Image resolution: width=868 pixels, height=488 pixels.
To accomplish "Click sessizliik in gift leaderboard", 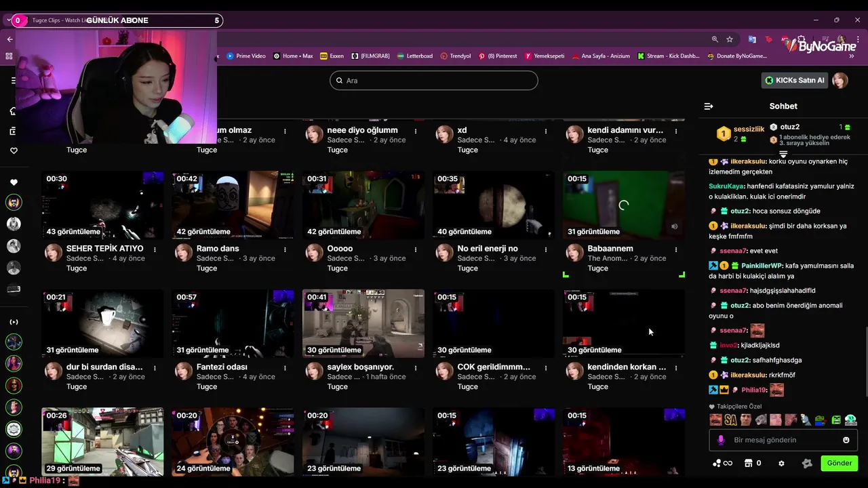I will (749, 129).
